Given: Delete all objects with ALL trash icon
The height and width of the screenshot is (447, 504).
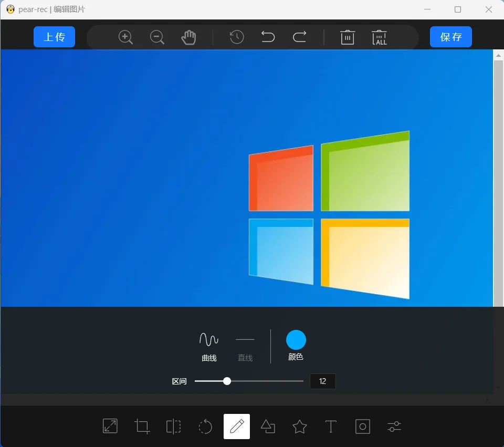Looking at the screenshot, I should (x=379, y=37).
